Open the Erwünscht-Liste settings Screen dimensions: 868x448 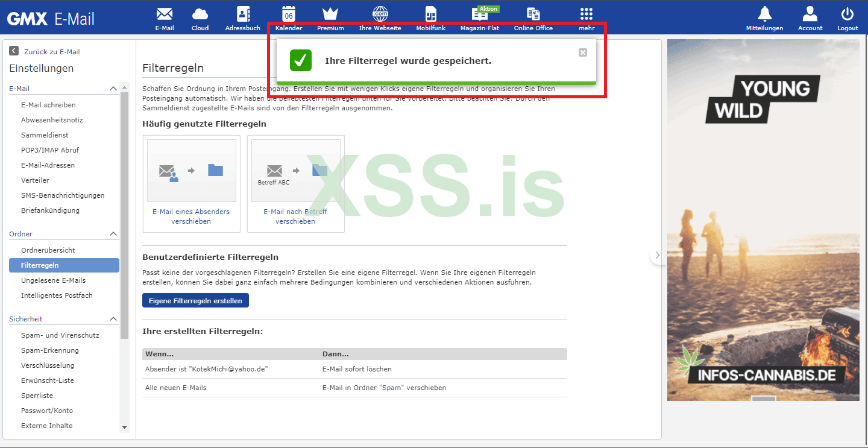point(48,380)
